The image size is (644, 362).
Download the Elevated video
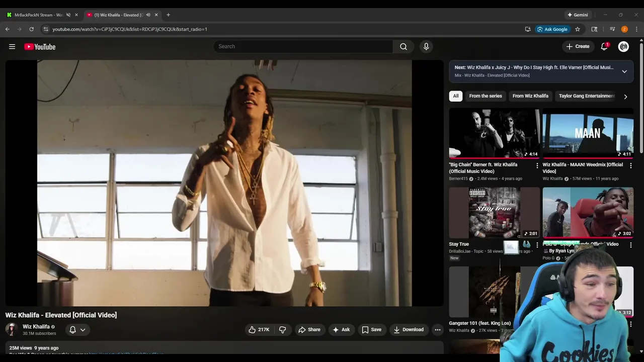click(408, 329)
